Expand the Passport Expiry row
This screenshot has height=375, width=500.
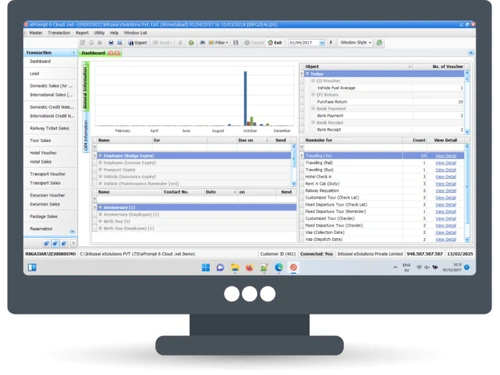click(x=100, y=170)
